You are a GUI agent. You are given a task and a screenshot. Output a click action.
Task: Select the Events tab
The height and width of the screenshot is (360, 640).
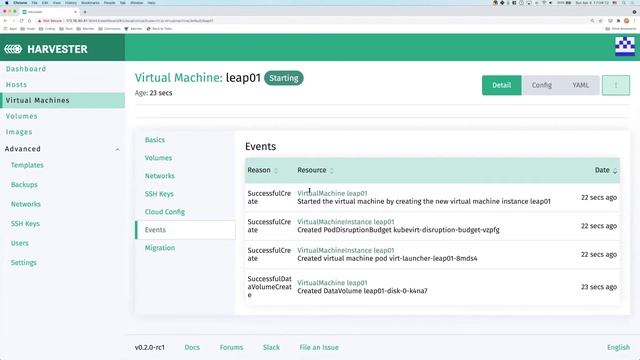click(x=185, y=230)
